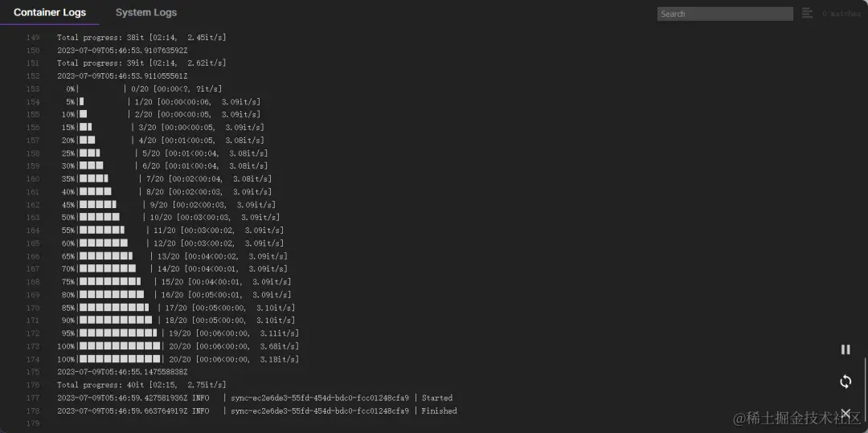Select line number 178

[33, 411]
